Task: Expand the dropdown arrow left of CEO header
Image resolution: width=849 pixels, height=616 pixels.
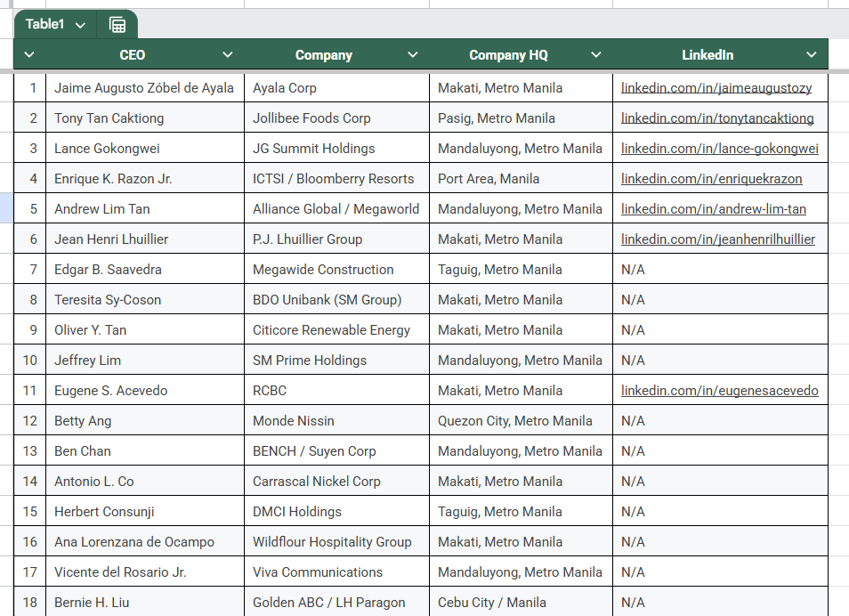Action: click(29, 54)
